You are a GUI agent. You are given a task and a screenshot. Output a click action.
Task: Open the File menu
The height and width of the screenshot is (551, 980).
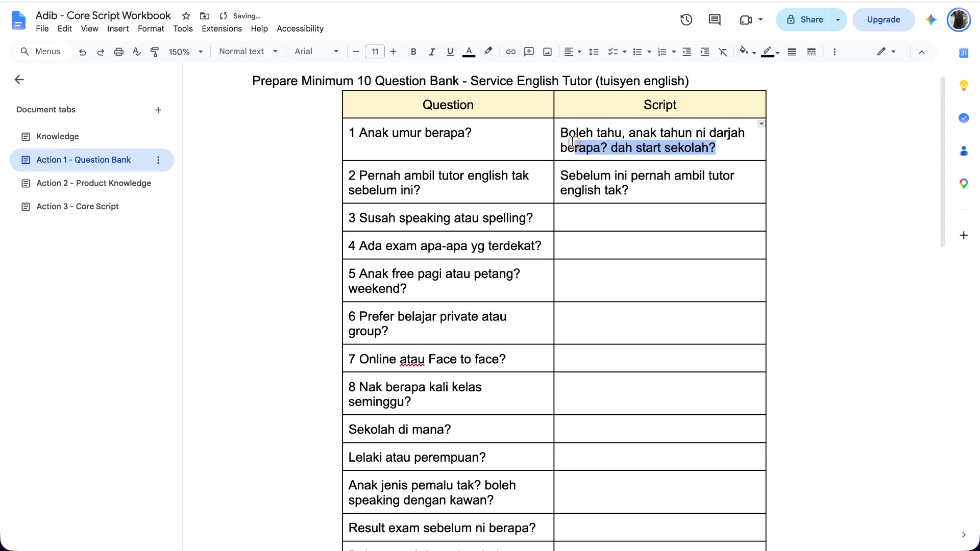[42, 29]
